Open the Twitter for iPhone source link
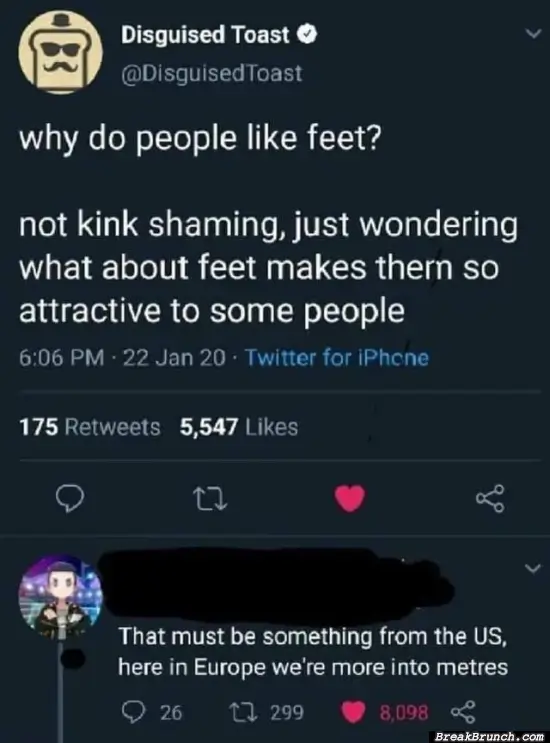The width and height of the screenshot is (550, 743). (337, 358)
